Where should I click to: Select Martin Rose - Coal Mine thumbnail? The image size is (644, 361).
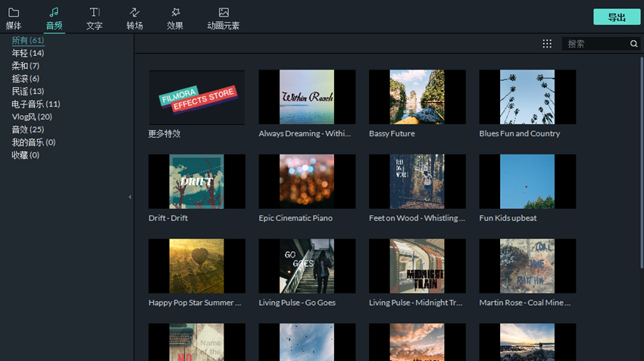point(527,266)
